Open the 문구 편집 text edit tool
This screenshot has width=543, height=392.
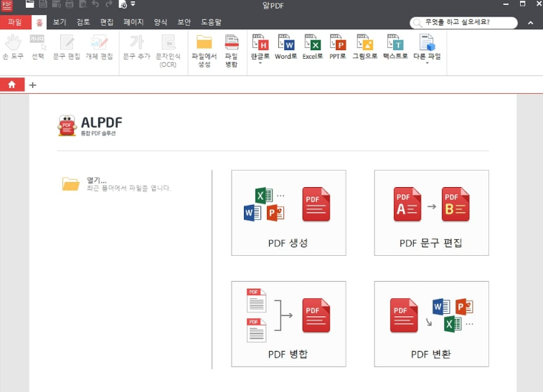pos(67,47)
